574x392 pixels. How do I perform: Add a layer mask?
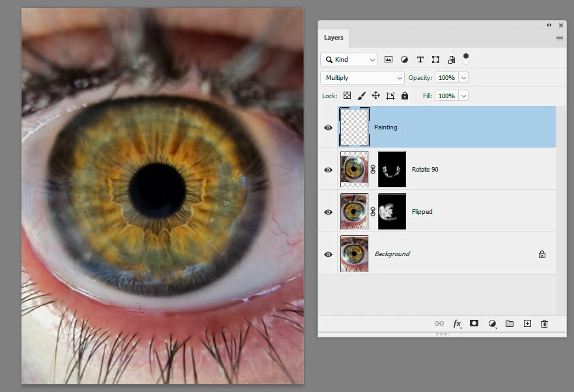pyautogui.click(x=474, y=323)
